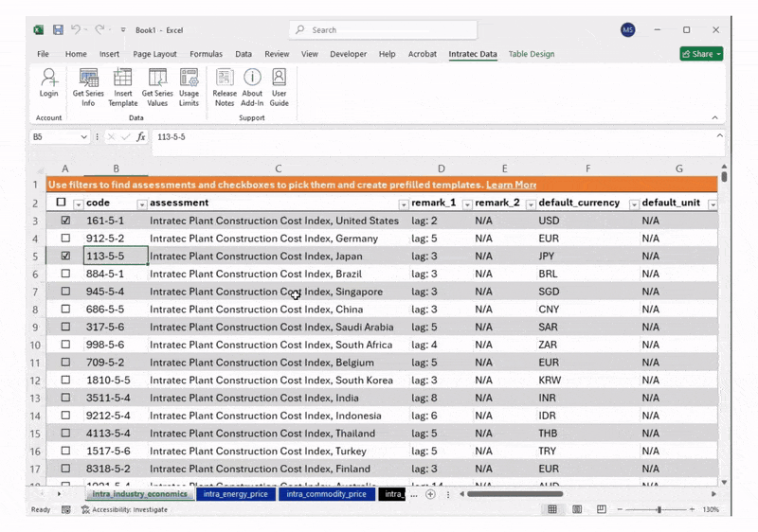Open the Name Box dropdown arrow
Screen dimensions: 758x532
[x=83, y=137]
